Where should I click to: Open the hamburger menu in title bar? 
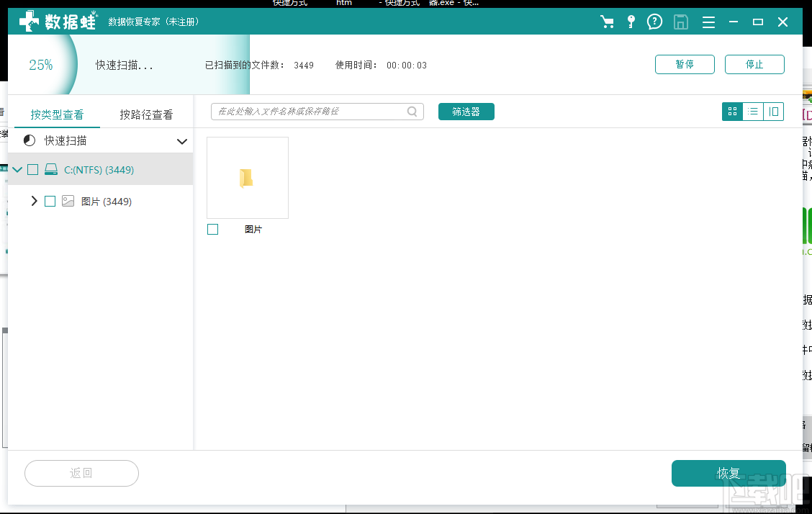tap(708, 22)
